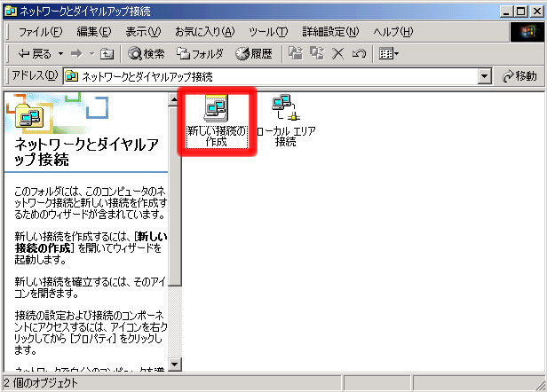Click the 移動 Go button
The height and width of the screenshot is (392, 547).
click(519, 76)
